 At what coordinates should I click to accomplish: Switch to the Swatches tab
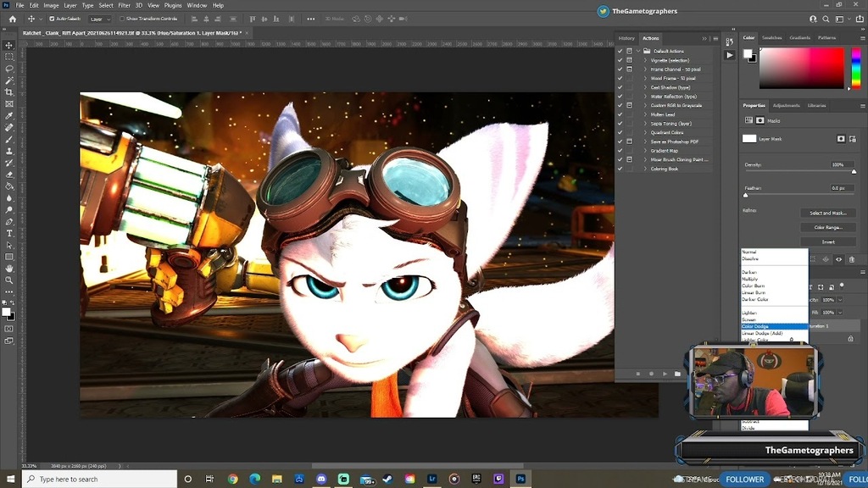pos(771,37)
